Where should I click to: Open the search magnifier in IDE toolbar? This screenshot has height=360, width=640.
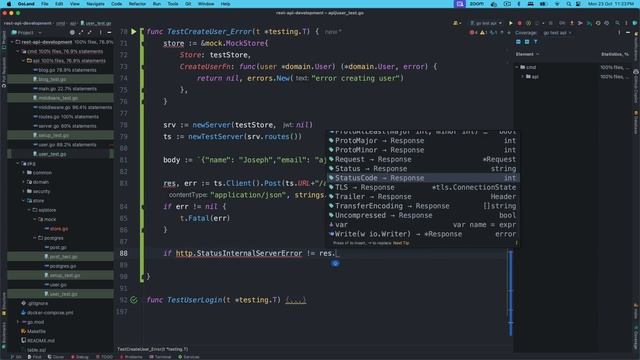[x=617, y=23]
